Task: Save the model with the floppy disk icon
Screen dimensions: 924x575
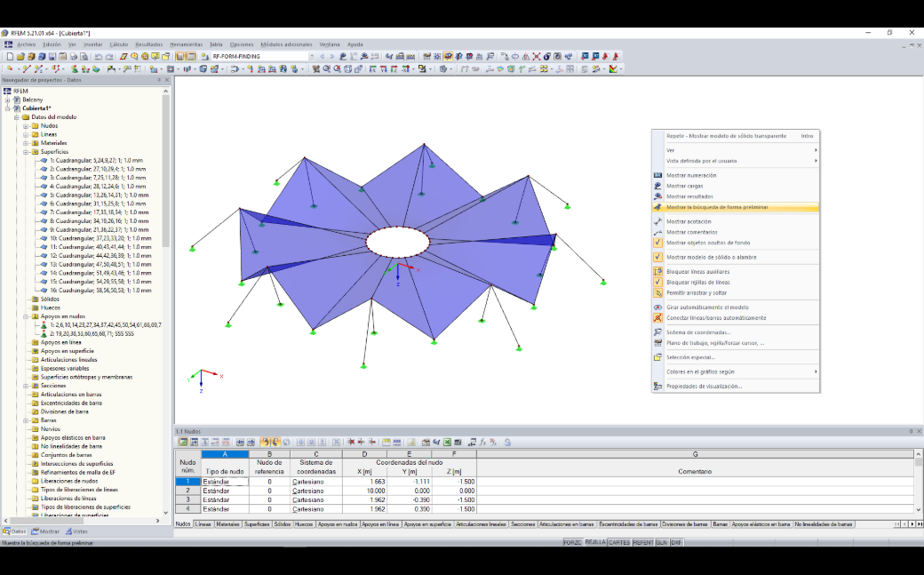Action: click(52, 57)
